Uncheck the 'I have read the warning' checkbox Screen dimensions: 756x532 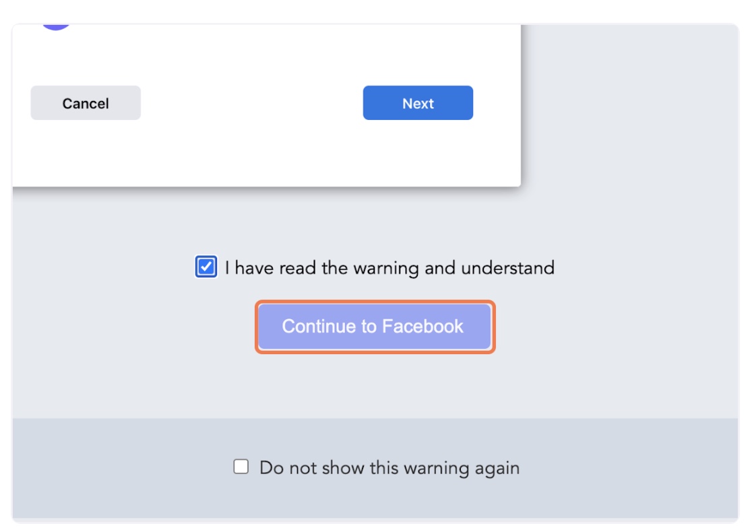pos(206,267)
